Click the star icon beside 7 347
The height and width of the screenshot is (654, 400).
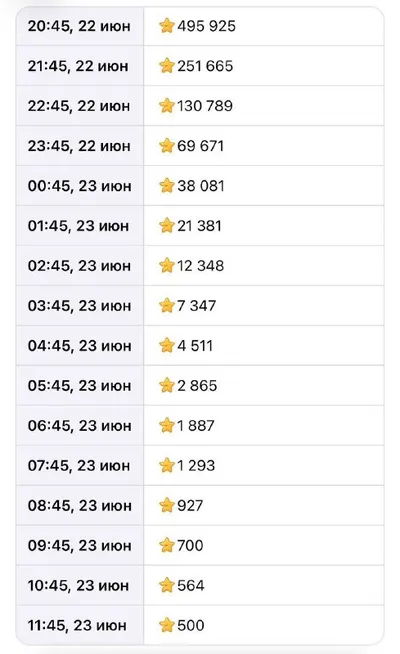click(166, 306)
